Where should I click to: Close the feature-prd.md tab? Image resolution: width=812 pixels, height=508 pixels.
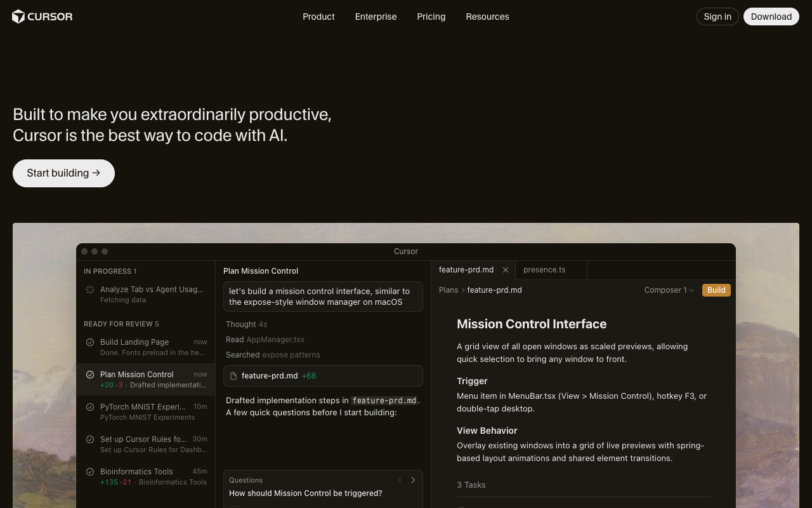[506, 270]
